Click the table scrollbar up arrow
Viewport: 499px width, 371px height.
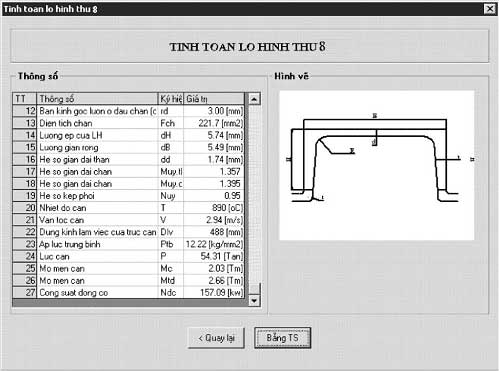[x=254, y=99]
